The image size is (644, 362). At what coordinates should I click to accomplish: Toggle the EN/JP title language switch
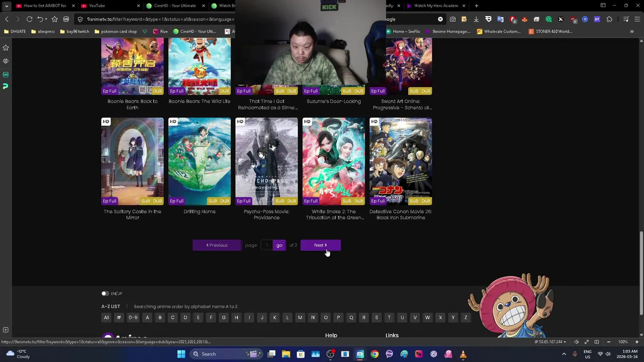point(105,294)
